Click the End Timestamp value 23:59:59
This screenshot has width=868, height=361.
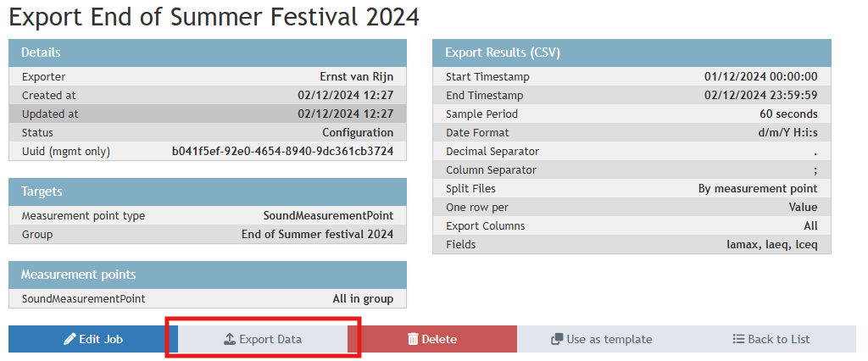pyautogui.click(x=760, y=96)
